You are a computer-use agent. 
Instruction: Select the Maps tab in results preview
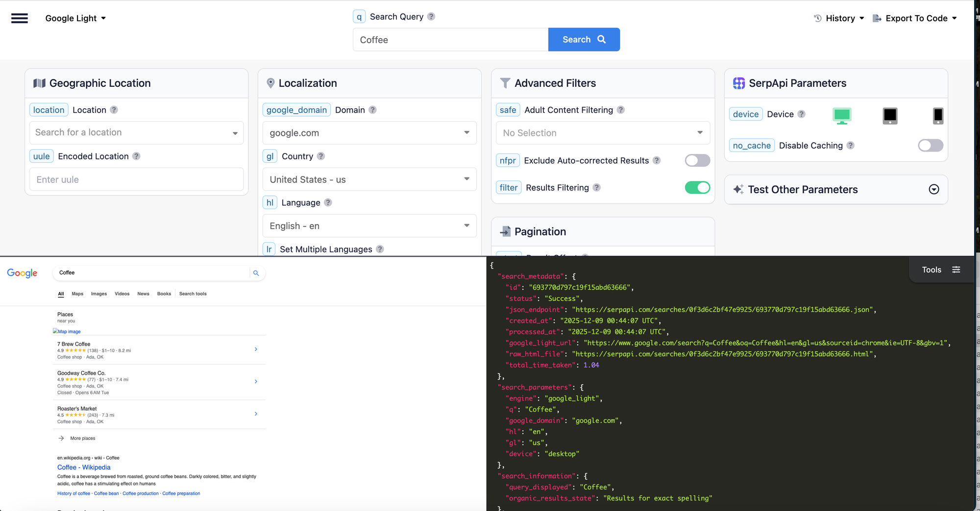77,294
